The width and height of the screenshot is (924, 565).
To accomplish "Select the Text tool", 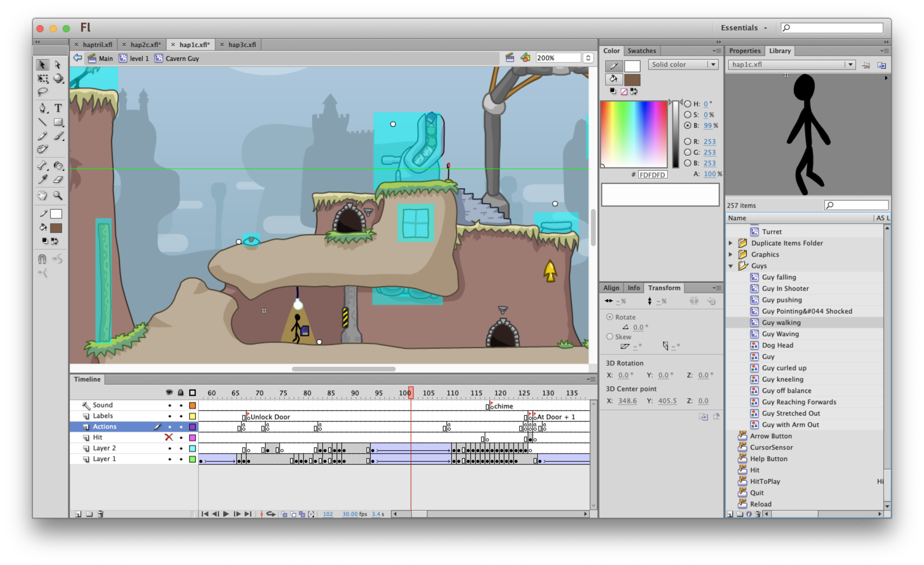I will (x=58, y=108).
